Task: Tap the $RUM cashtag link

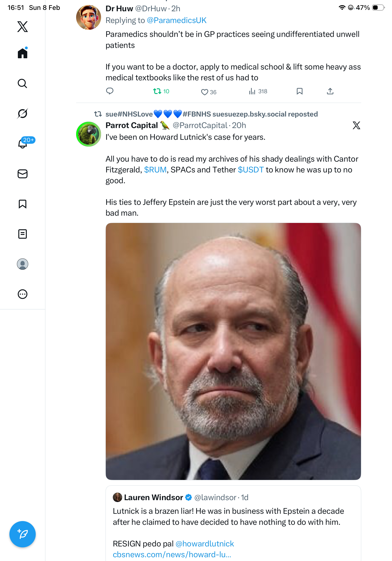Action: click(155, 170)
